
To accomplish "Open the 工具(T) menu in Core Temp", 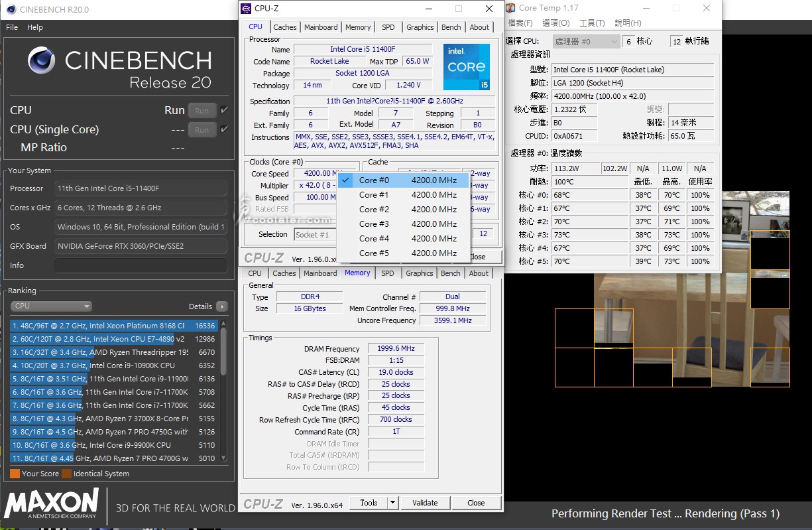I will click(x=592, y=23).
